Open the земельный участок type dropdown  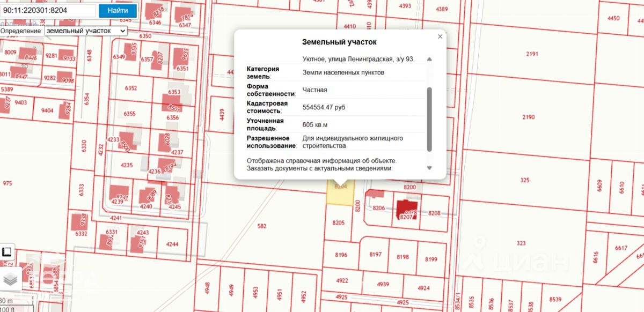click(x=86, y=31)
